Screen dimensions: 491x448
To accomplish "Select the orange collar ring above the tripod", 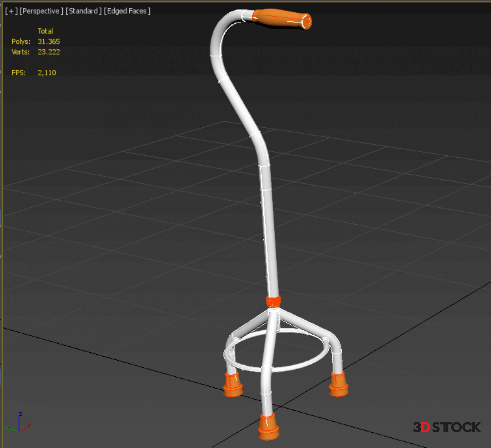I will pos(273,301).
